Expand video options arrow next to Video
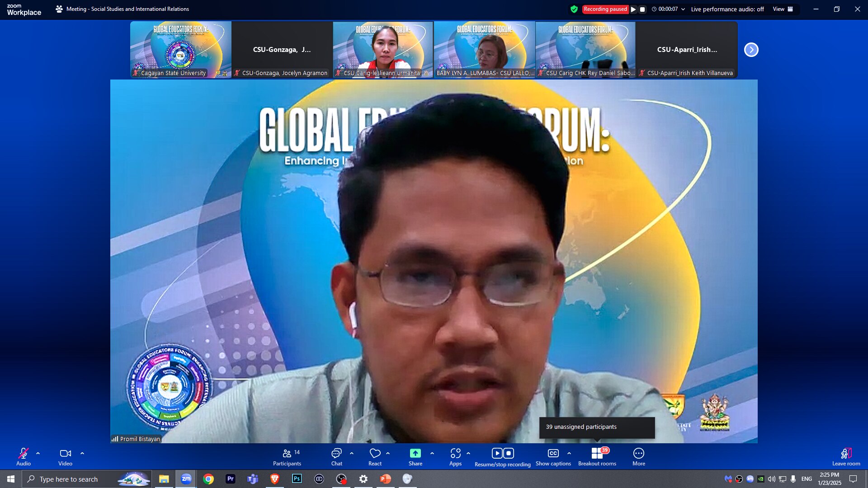868x488 pixels. 82,453
